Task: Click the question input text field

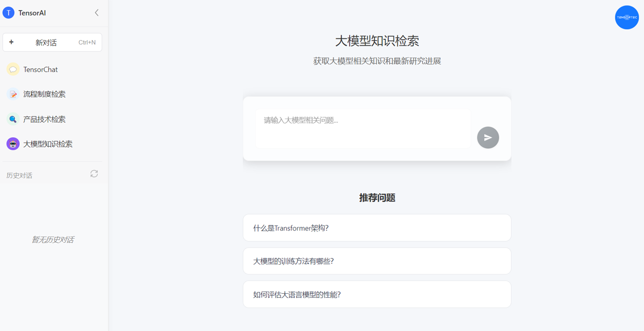Action: click(x=363, y=128)
